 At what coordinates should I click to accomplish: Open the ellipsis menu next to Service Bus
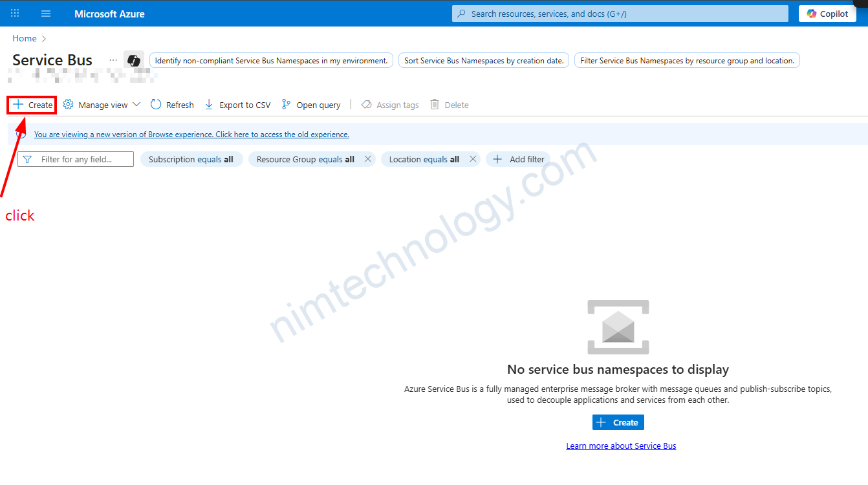tap(113, 60)
